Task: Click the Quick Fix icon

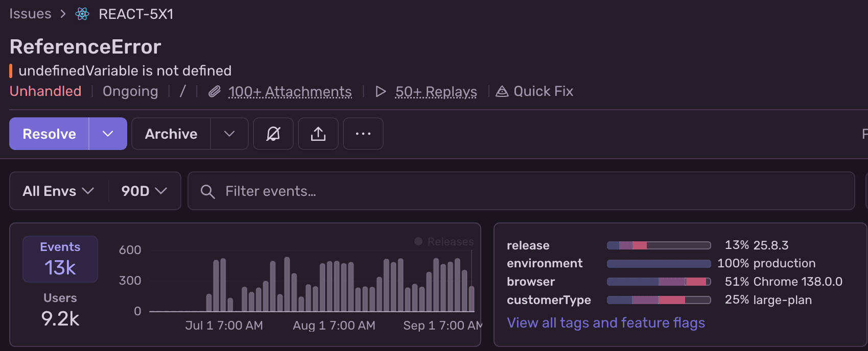Action: click(502, 91)
